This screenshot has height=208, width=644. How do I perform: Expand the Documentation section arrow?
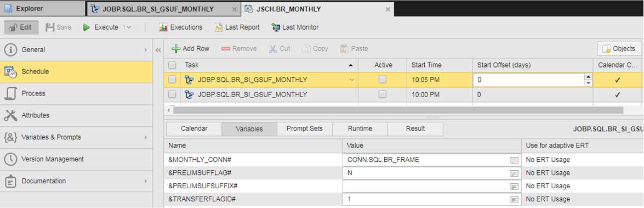[145, 181]
